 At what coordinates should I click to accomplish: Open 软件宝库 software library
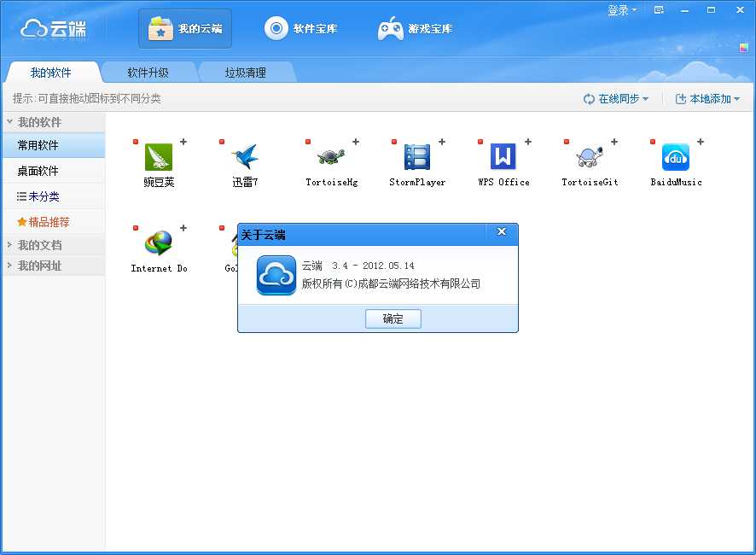(300, 28)
